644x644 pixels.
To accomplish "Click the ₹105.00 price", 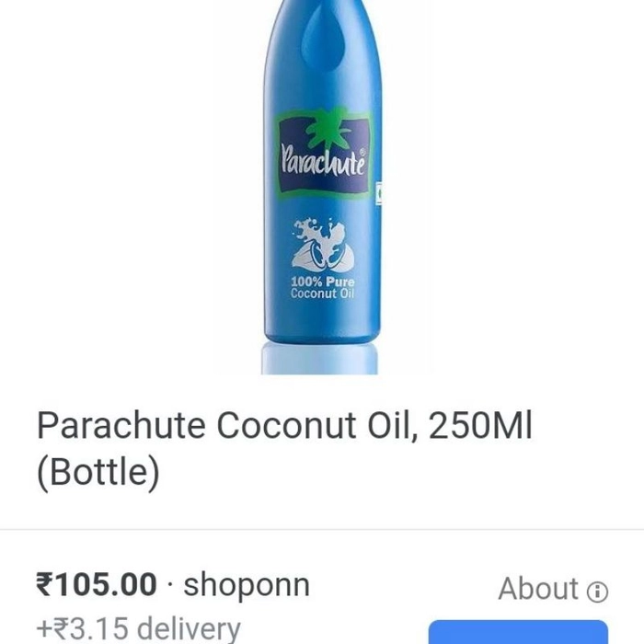I will click(x=97, y=584).
